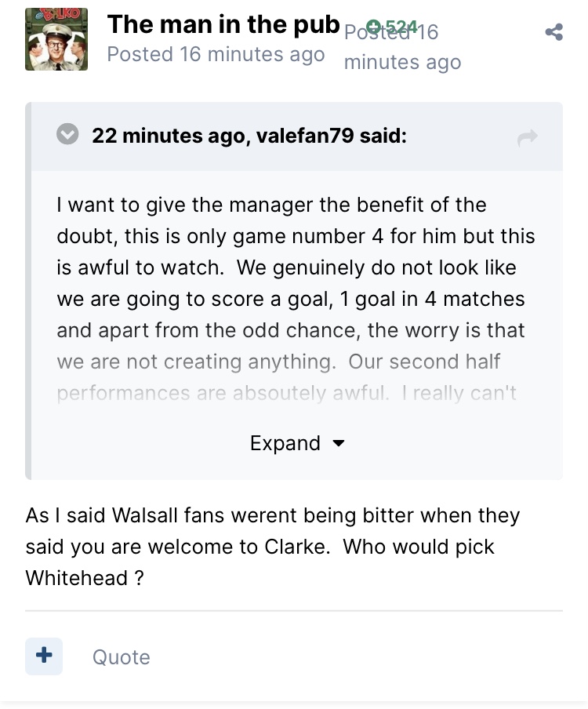This screenshot has width=588, height=709.
Task: Click the faded last line of the quote
Action: [286, 393]
